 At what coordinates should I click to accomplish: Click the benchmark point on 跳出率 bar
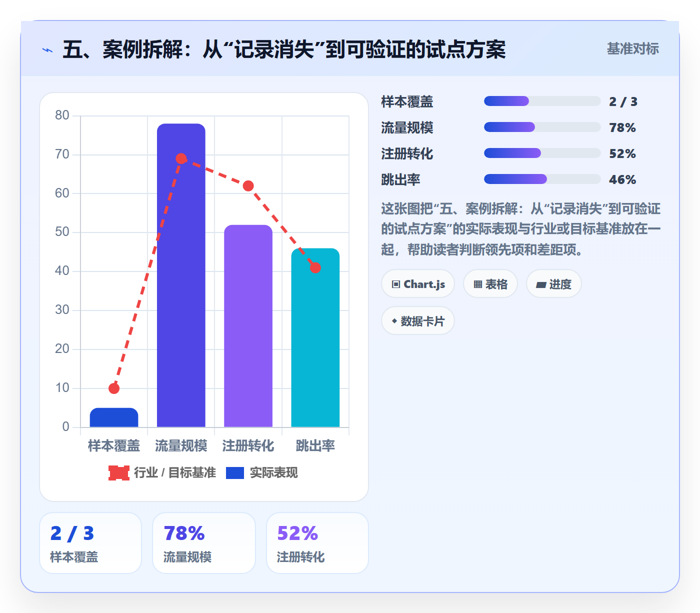(315, 268)
